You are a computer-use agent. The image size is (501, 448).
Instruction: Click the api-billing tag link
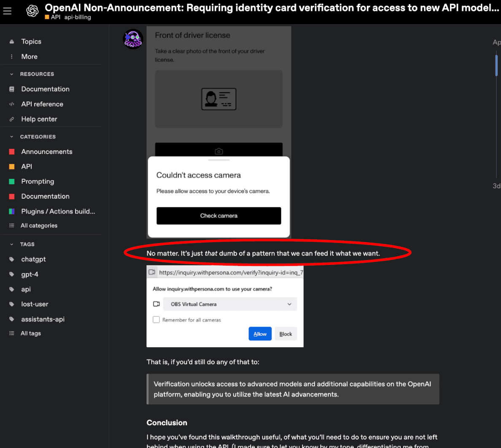[x=78, y=17]
